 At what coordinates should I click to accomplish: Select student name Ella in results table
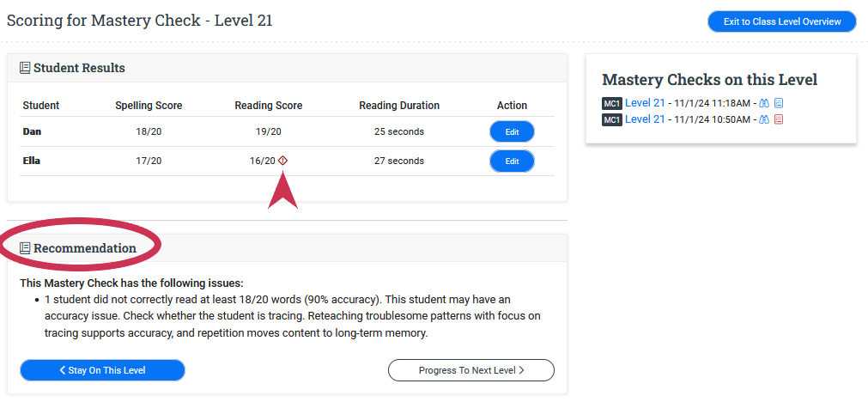(x=32, y=161)
